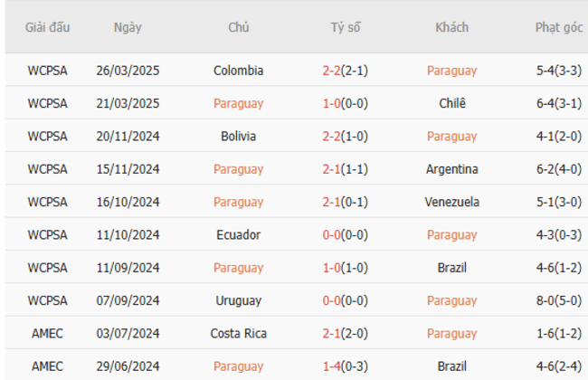
Task: Click the Uruguay home team
Action: tap(239, 300)
